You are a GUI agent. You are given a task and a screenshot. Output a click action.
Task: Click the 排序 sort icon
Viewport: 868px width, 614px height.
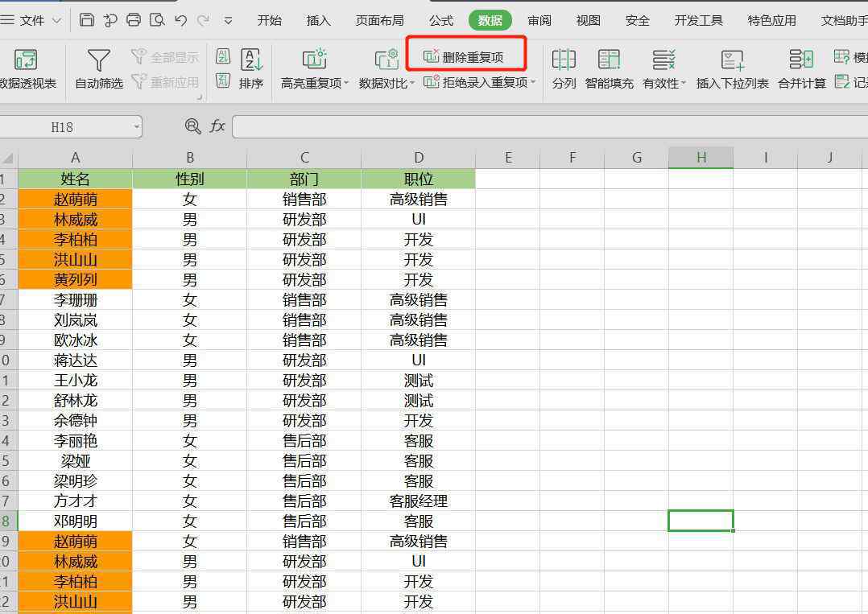click(x=251, y=60)
